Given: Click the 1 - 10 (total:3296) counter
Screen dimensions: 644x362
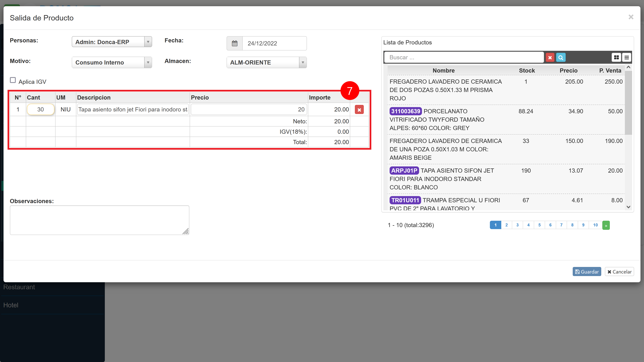Looking at the screenshot, I should (411, 225).
